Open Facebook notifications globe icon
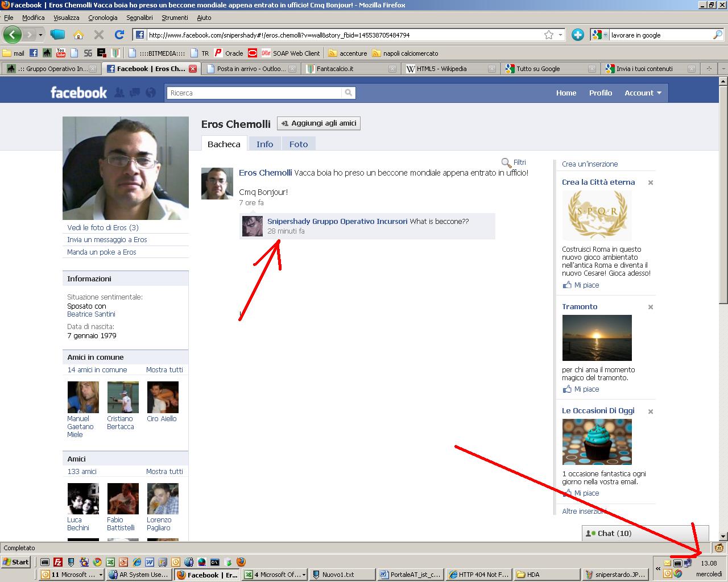The height and width of the screenshot is (582, 728). [151, 93]
